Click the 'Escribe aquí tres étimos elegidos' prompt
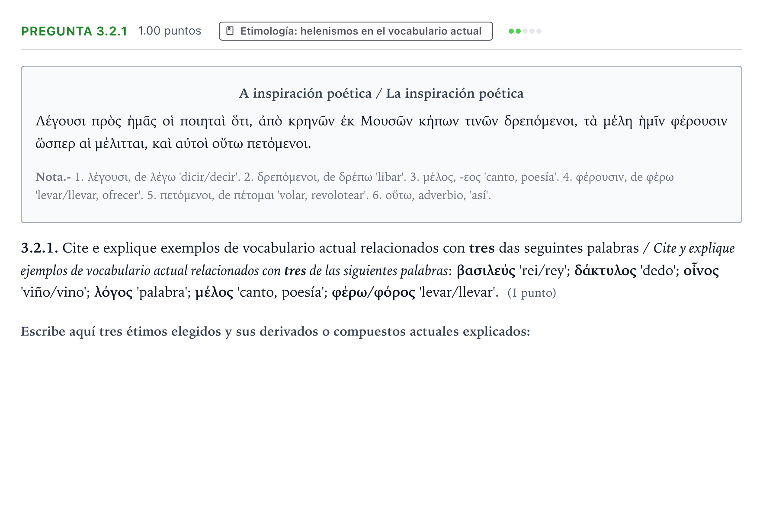Viewport: 763px width, 532px height. coord(276,332)
